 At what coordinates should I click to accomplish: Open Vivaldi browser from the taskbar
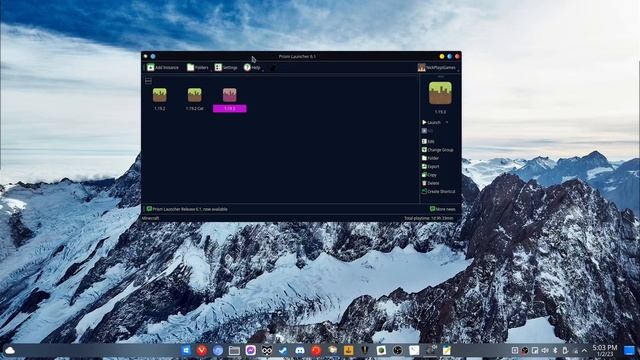tap(202, 350)
